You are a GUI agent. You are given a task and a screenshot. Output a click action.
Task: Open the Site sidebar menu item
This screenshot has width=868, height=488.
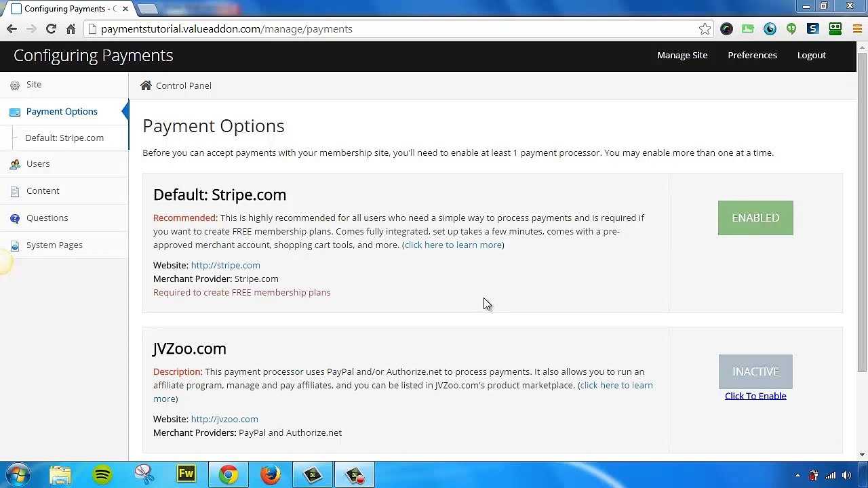34,85
